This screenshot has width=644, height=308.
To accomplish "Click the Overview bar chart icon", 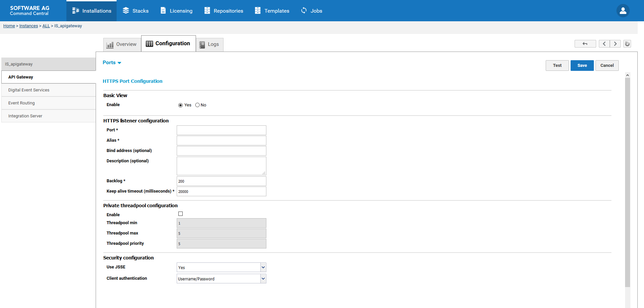I will pos(110,45).
